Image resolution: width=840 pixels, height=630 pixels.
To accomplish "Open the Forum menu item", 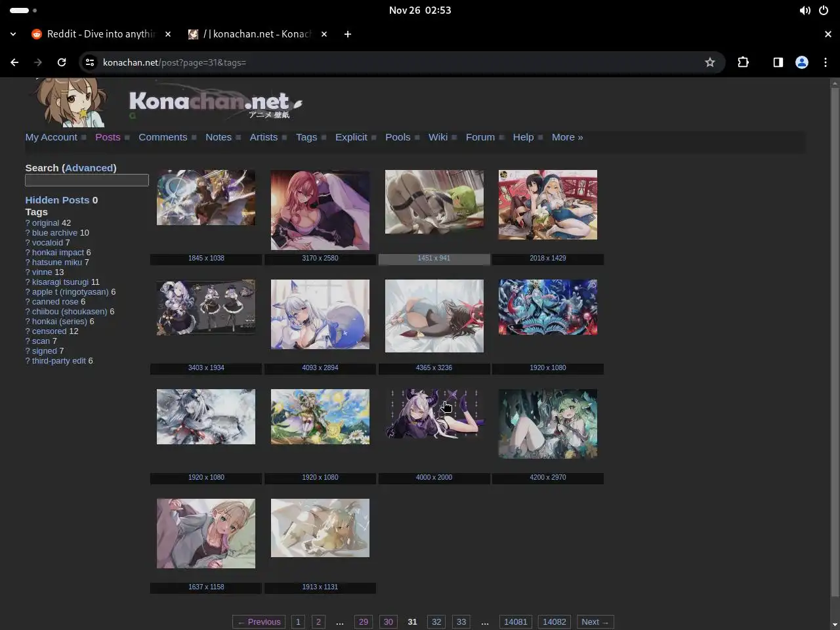I will coord(480,137).
